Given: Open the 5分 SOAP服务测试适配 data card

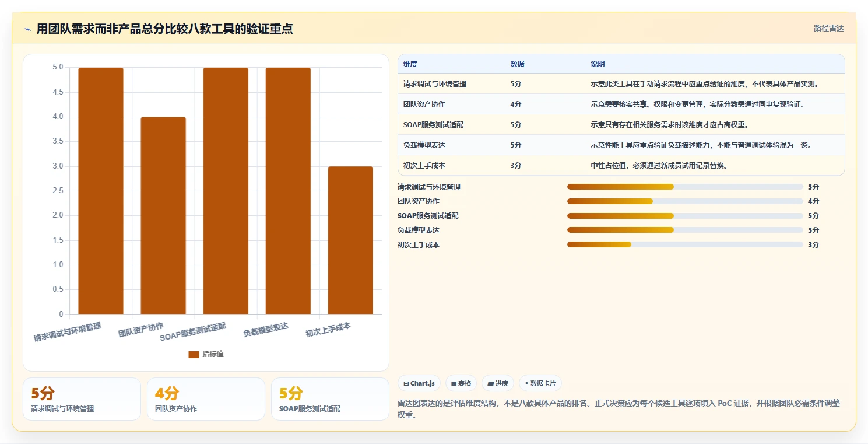Looking at the screenshot, I should (330, 399).
